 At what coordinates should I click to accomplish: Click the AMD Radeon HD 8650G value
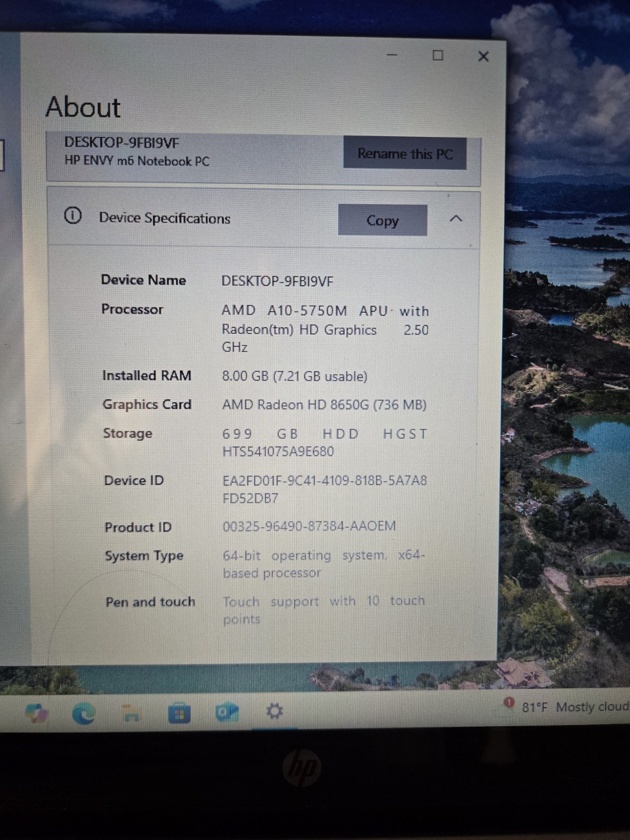tap(324, 405)
